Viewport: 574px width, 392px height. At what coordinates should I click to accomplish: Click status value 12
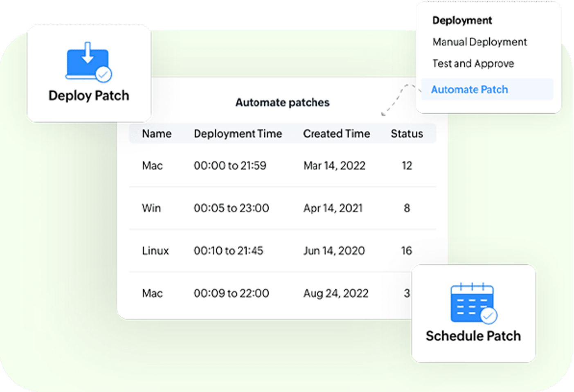[x=407, y=166]
